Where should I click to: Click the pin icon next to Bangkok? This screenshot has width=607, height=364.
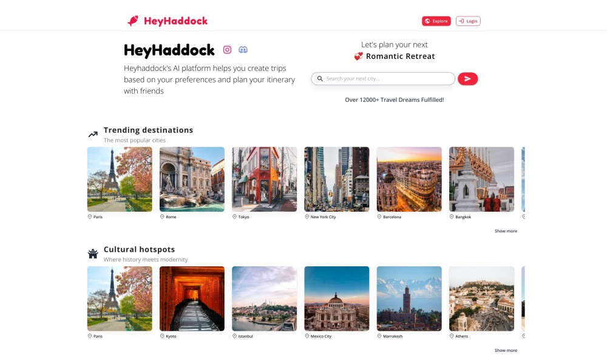[452, 217]
